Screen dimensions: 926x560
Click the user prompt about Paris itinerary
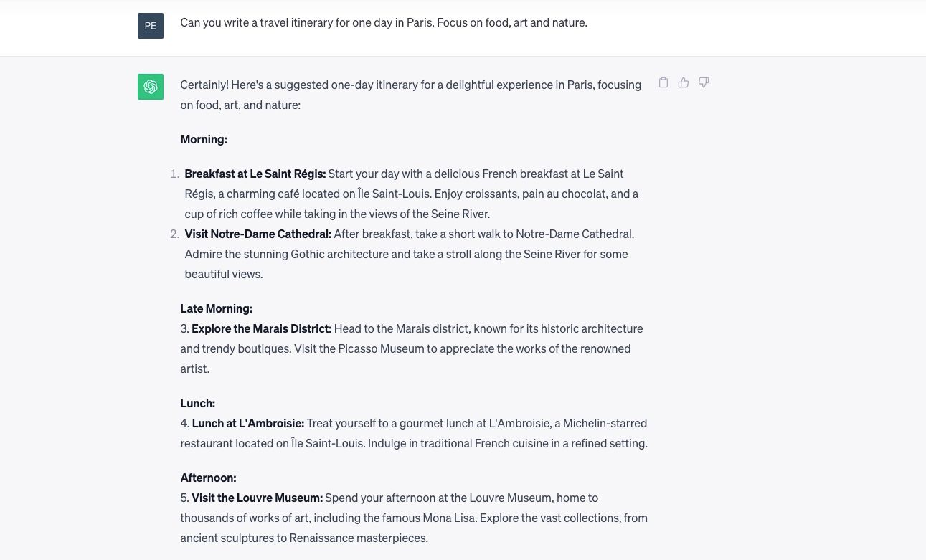click(x=383, y=23)
